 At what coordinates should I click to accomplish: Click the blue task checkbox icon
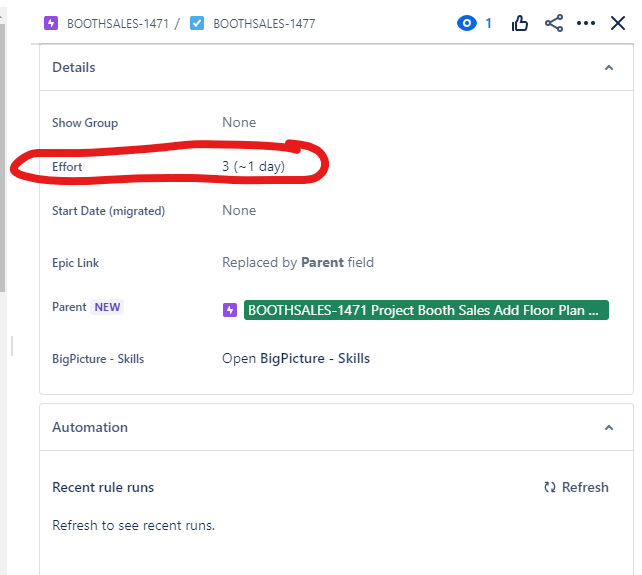[x=197, y=23]
